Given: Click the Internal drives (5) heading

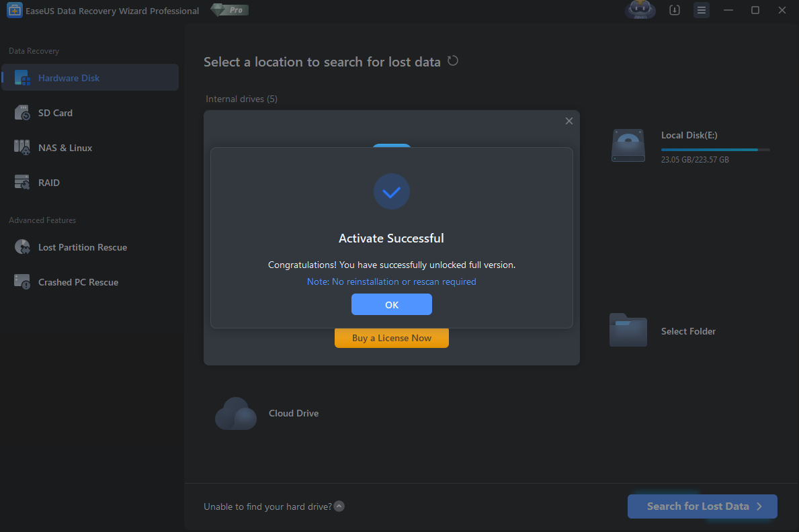Looking at the screenshot, I should tap(241, 99).
